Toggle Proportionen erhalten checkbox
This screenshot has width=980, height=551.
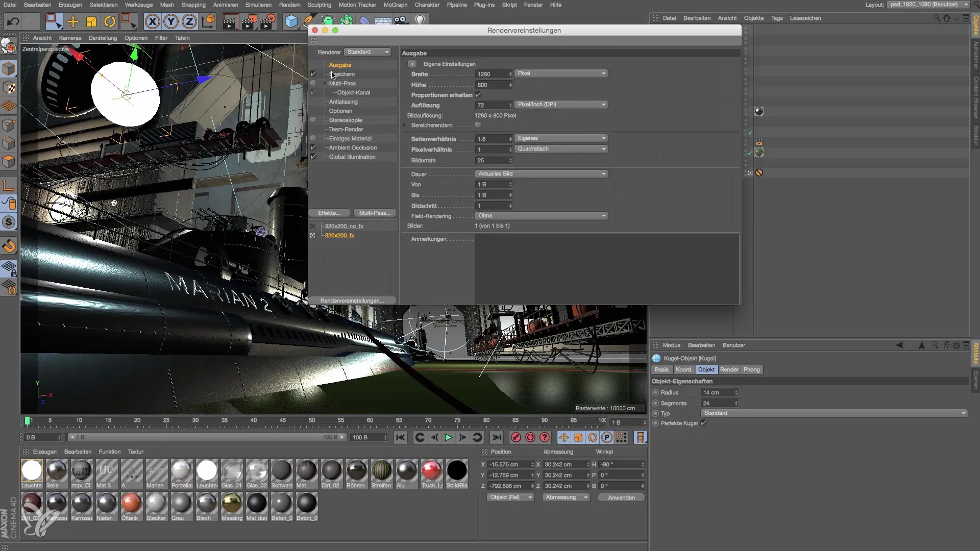point(478,95)
